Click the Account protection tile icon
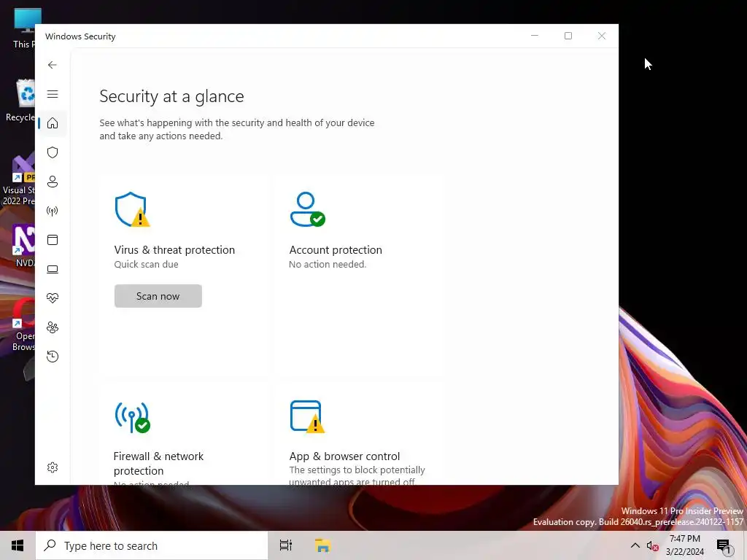Screen dimensions: 747x560 point(307,209)
